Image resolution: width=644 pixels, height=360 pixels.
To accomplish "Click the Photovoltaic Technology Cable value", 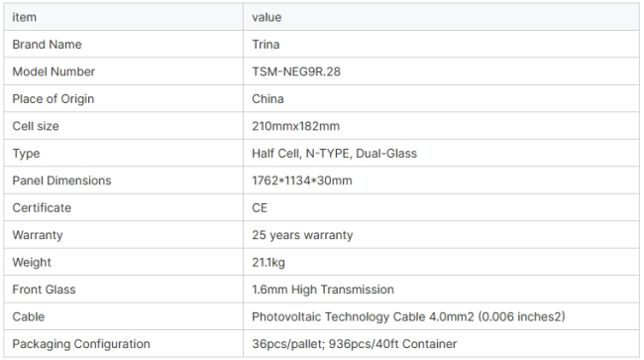I will (x=408, y=316).
